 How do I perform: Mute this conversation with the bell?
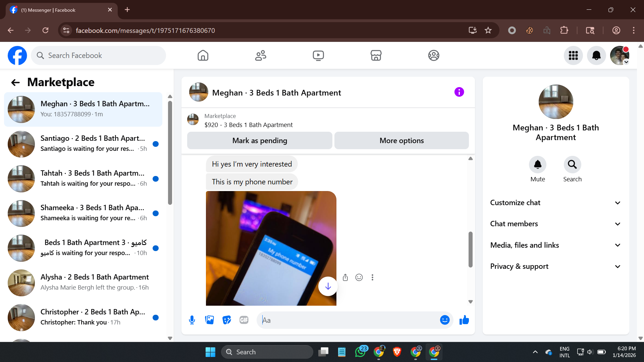tap(537, 165)
